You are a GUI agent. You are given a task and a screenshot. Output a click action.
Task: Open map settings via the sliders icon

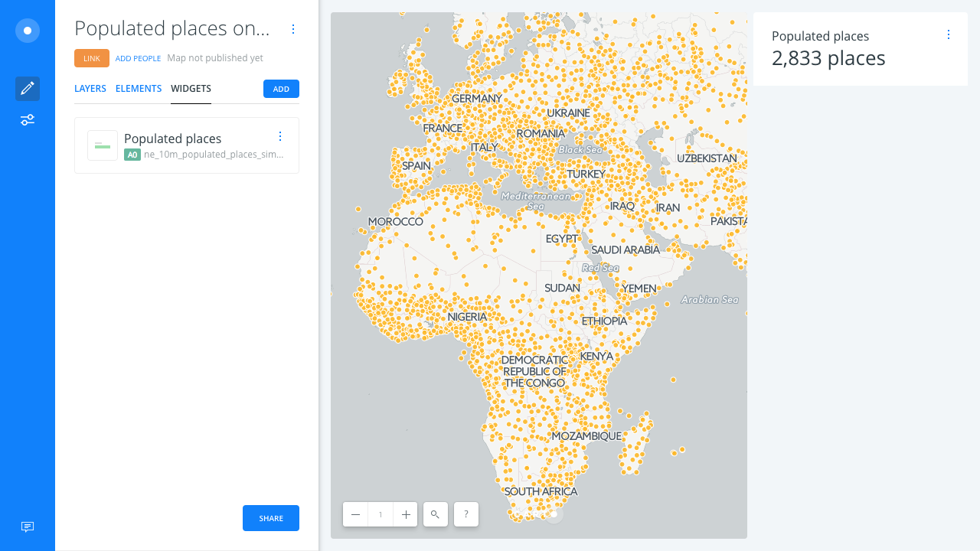click(x=27, y=119)
